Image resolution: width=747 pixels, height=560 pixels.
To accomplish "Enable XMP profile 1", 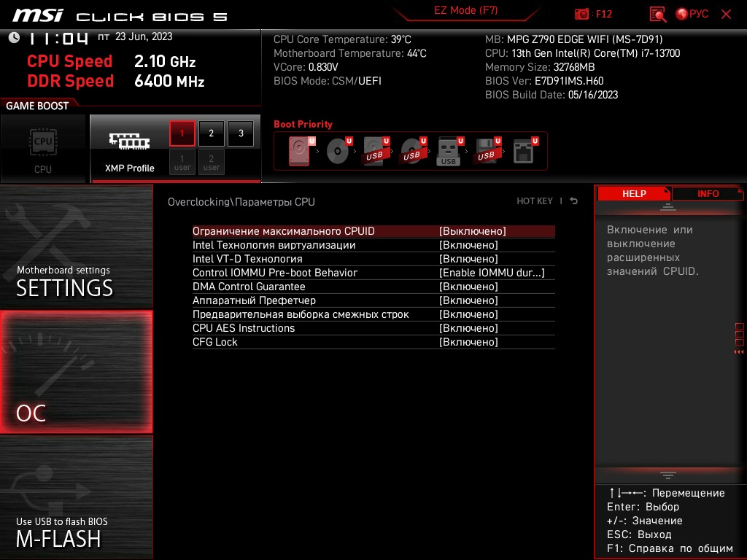I will tap(182, 133).
